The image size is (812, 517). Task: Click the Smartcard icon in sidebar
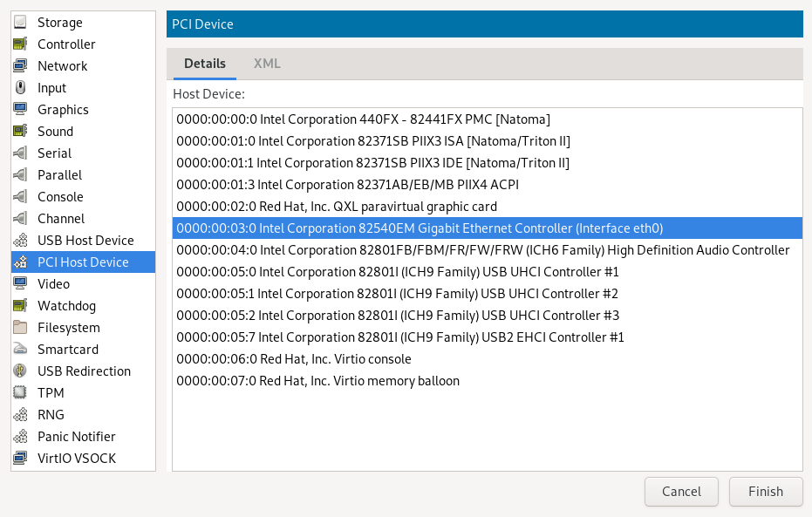coord(21,350)
